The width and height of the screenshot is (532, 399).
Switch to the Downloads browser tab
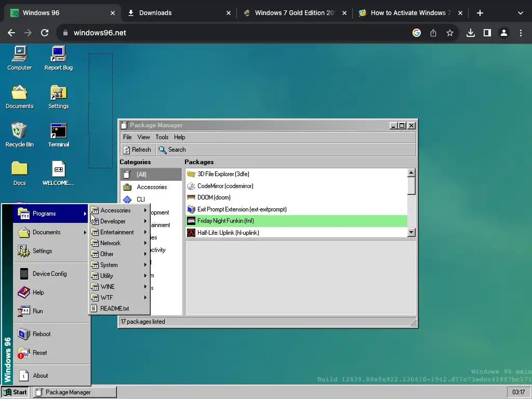point(179,13)
